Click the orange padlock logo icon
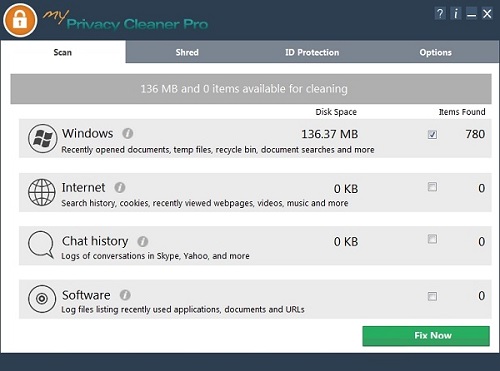This screenshot has height=371, width=500. (x=20, y=20)
